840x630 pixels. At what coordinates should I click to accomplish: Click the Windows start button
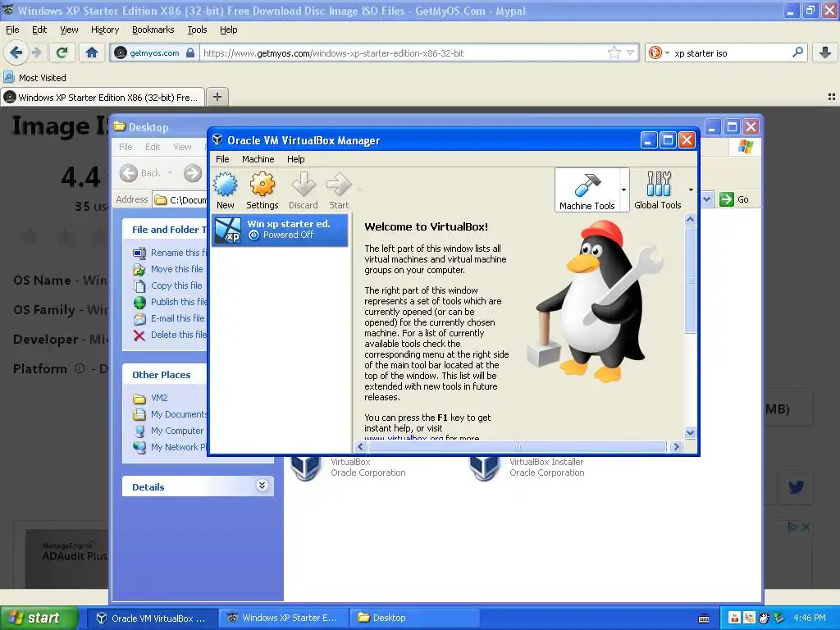(x=39, y=618)
